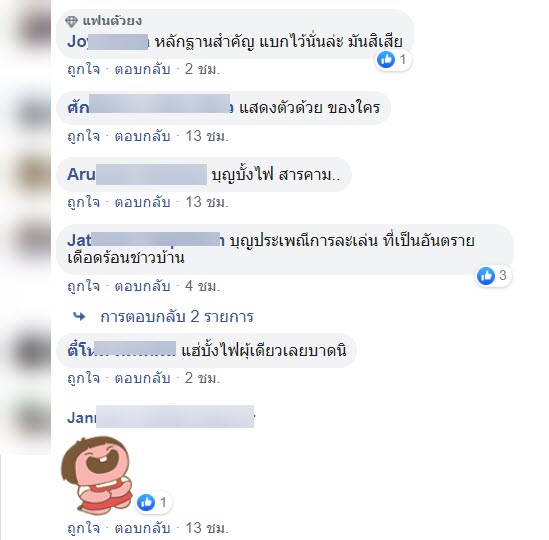
Task: Click the like reaction icon on Joy's comment
Action: pyautogui.click(x=385, y=60)
